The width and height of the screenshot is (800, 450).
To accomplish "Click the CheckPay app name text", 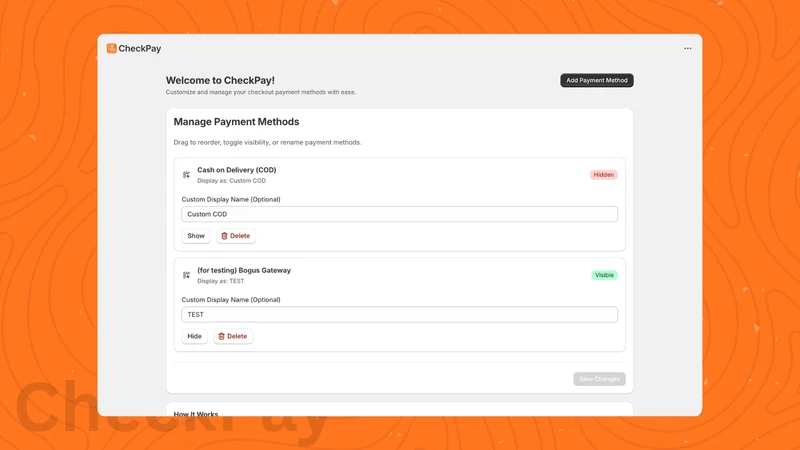I will [140, 48].
